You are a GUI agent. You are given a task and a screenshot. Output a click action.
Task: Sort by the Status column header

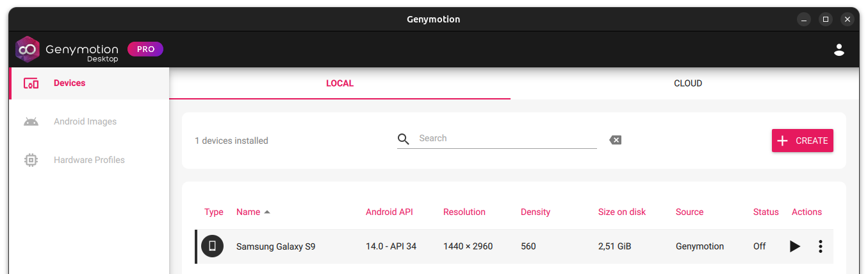pos(766,212)
